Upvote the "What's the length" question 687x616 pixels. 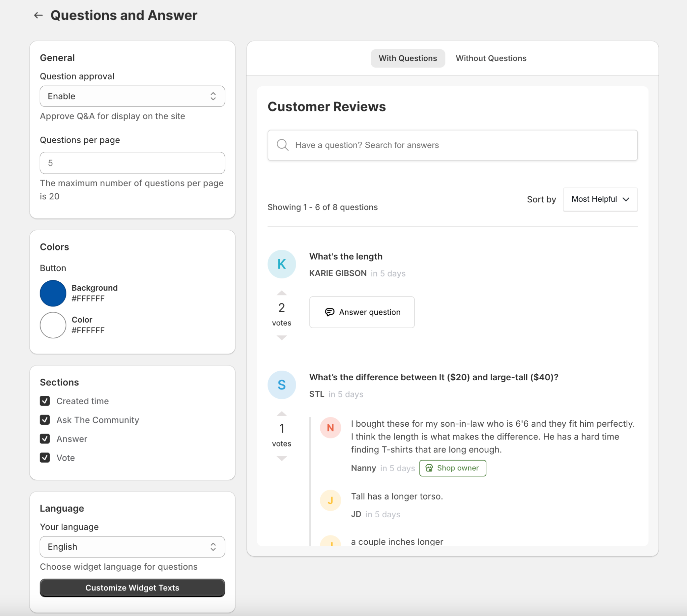(x=281, y=293)
